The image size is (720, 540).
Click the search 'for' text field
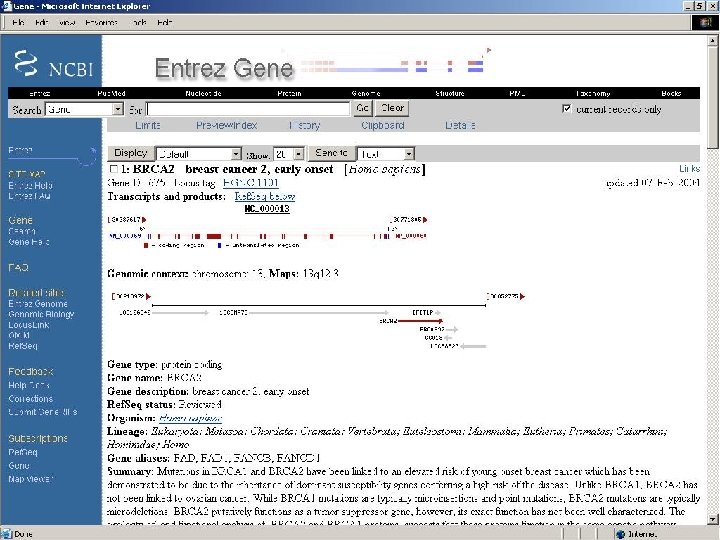pos(248,109)
